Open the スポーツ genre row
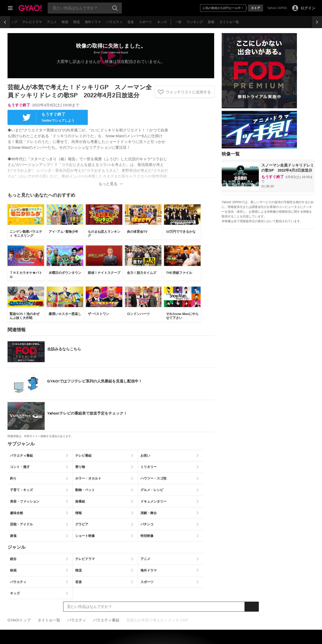The image size is (322, 644). 171,582
